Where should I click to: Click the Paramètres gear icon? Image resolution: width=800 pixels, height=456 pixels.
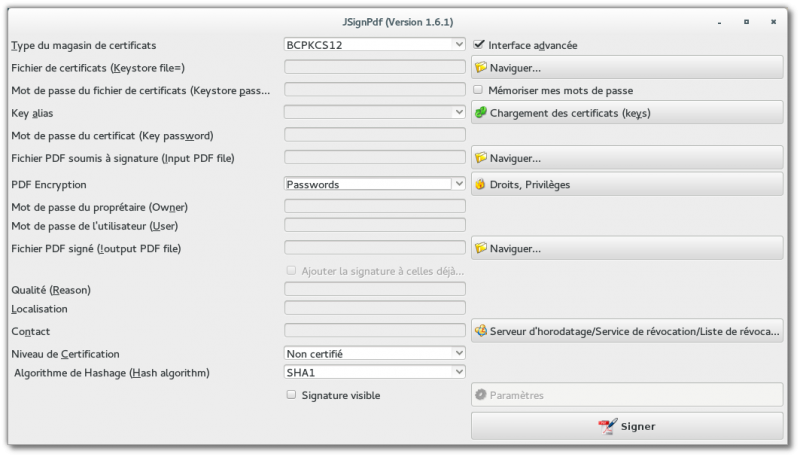point(481,395)
